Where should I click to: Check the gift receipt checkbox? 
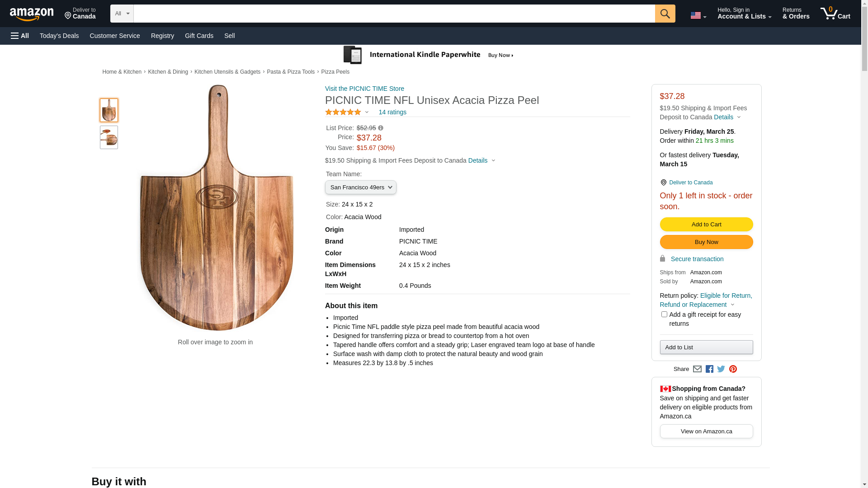point(664,314)
